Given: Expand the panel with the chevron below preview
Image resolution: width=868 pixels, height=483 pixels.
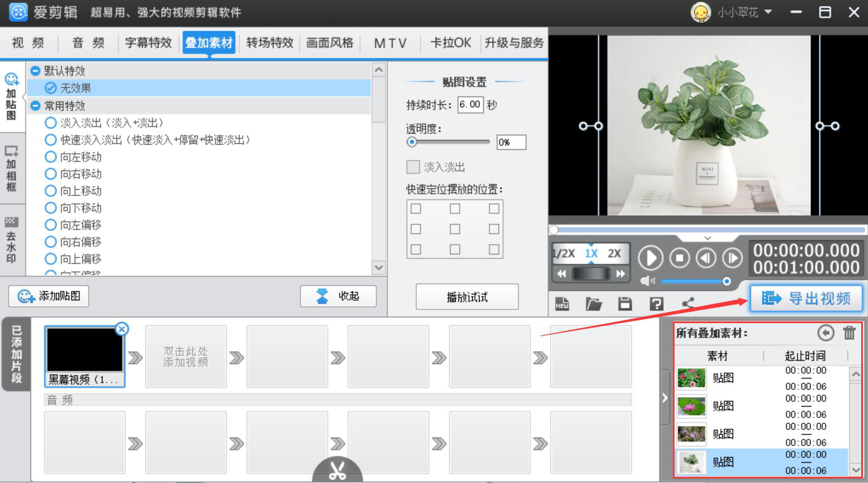Looking at the screenshot, I should click(x=707, y=238).
